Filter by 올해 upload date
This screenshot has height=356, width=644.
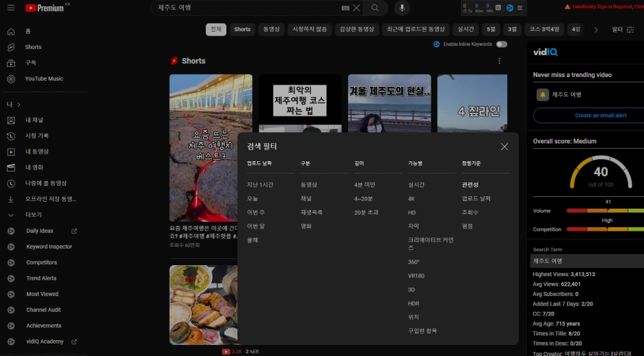[253, 240]
